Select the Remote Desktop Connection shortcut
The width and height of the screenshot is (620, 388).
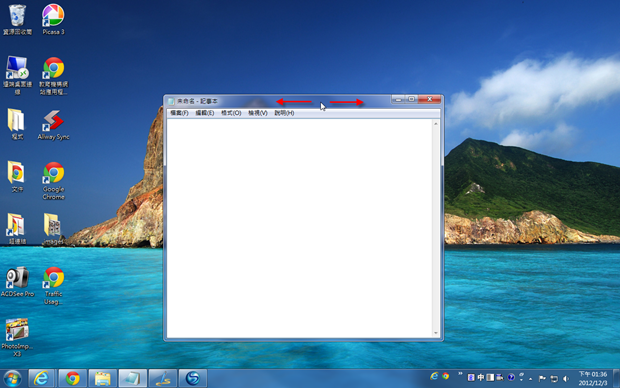click(x=17, y=75)
